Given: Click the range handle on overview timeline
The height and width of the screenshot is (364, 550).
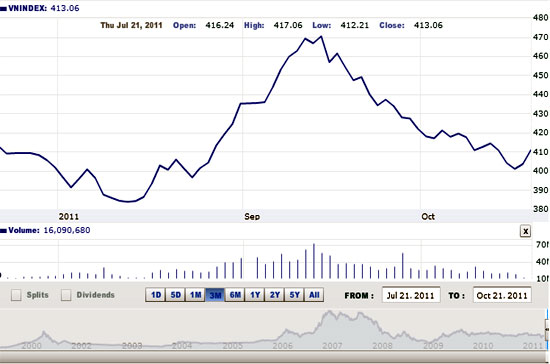Looking at the screenshot, I should 547,330.
